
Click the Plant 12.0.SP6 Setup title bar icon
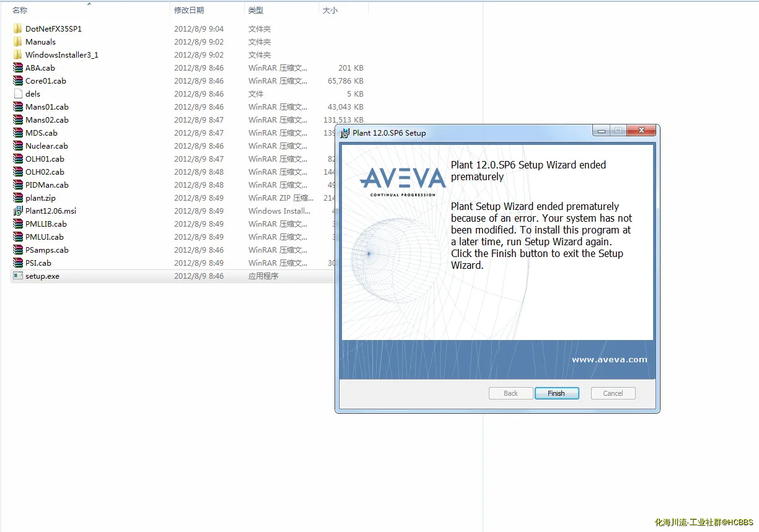pos(345,133)
